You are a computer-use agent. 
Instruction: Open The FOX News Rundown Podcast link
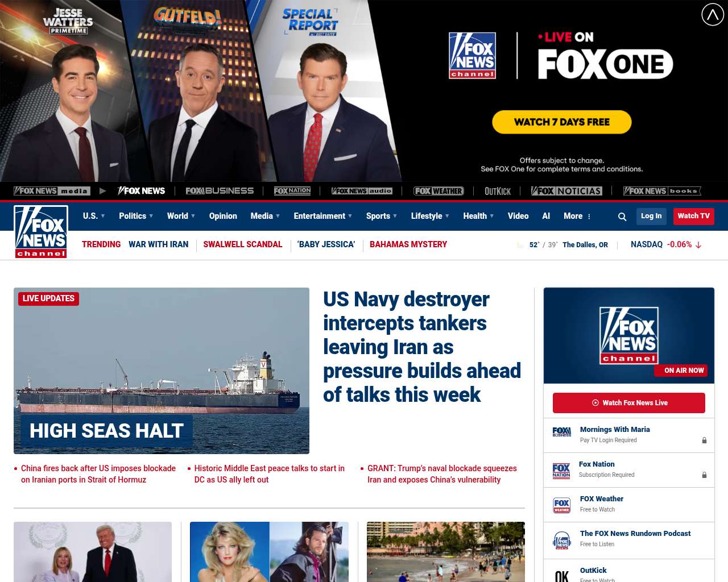pos(635,534)
